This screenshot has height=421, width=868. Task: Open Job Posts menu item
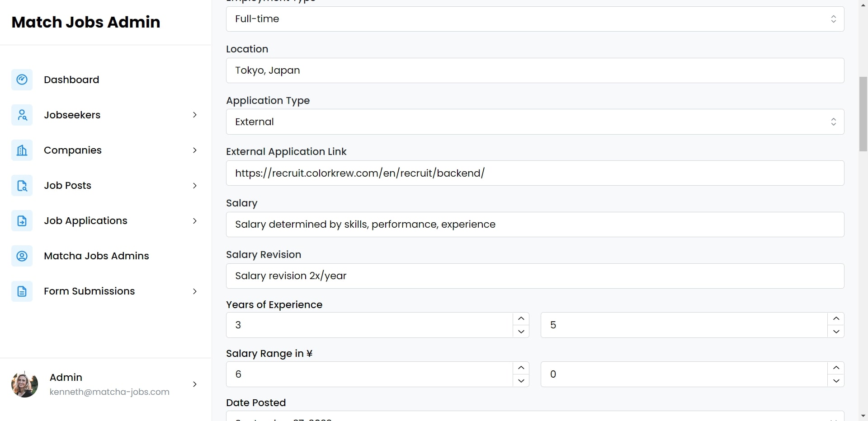coord(105,185)
